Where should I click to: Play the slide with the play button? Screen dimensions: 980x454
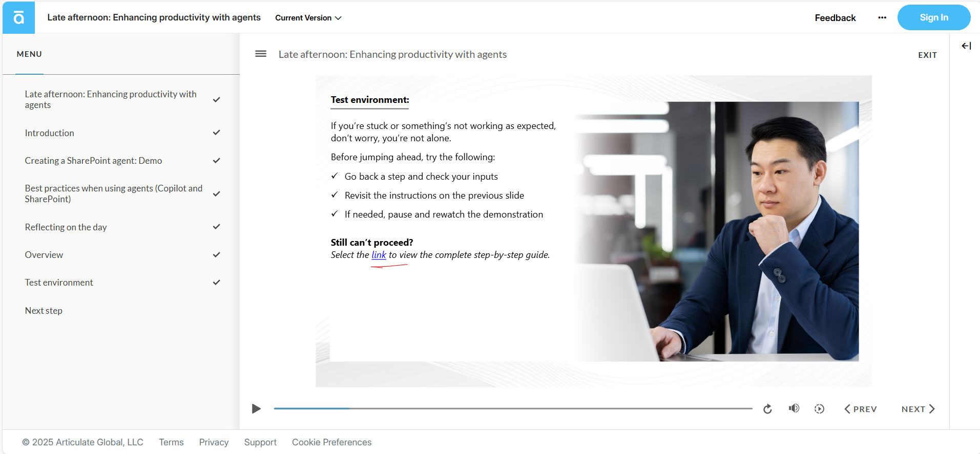point(256,408)
